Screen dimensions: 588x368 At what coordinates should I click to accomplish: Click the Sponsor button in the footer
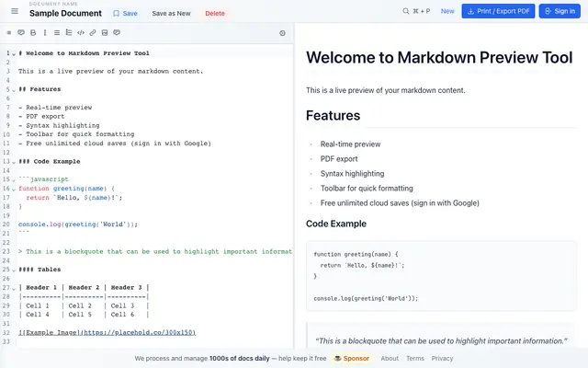tap(352, 359)
